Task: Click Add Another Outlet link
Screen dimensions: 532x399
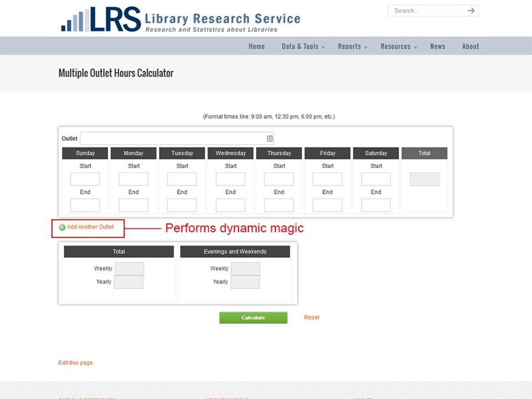Action: 90,227
